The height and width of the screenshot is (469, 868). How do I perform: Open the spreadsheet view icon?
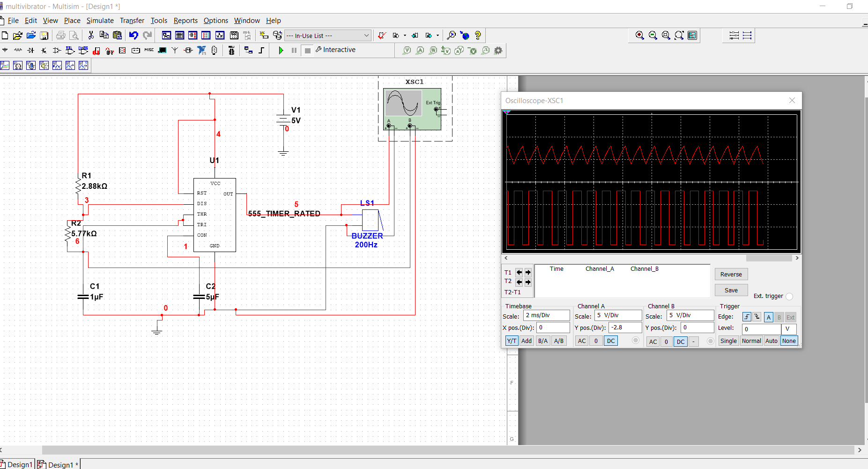tap(179, 35)
